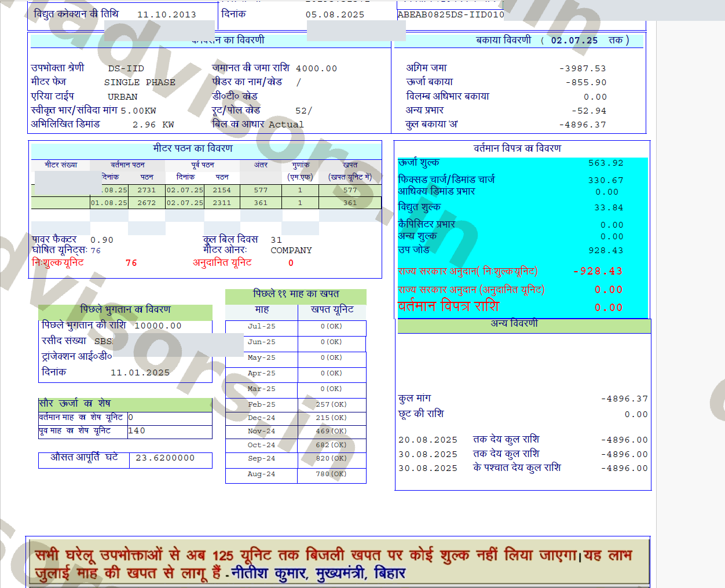Click bill number "ABEAB0825DS-IID010"
Screen dimensions: 725x588
coord(451,14)
